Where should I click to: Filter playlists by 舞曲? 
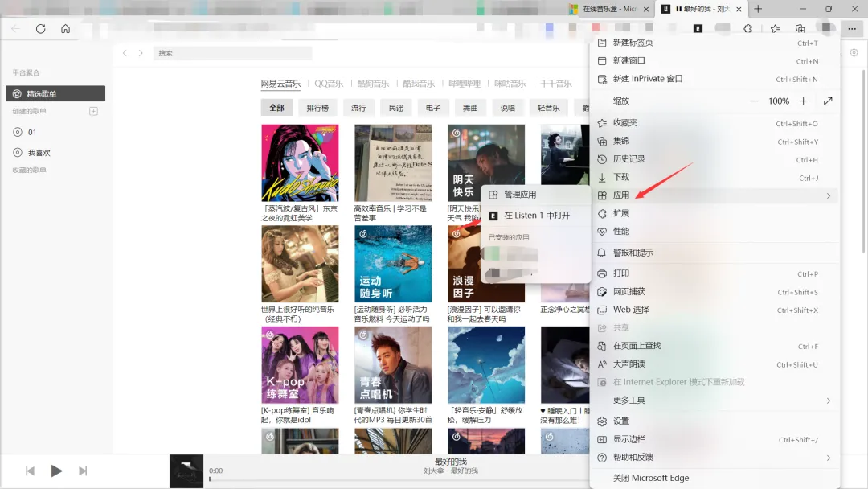470,108
